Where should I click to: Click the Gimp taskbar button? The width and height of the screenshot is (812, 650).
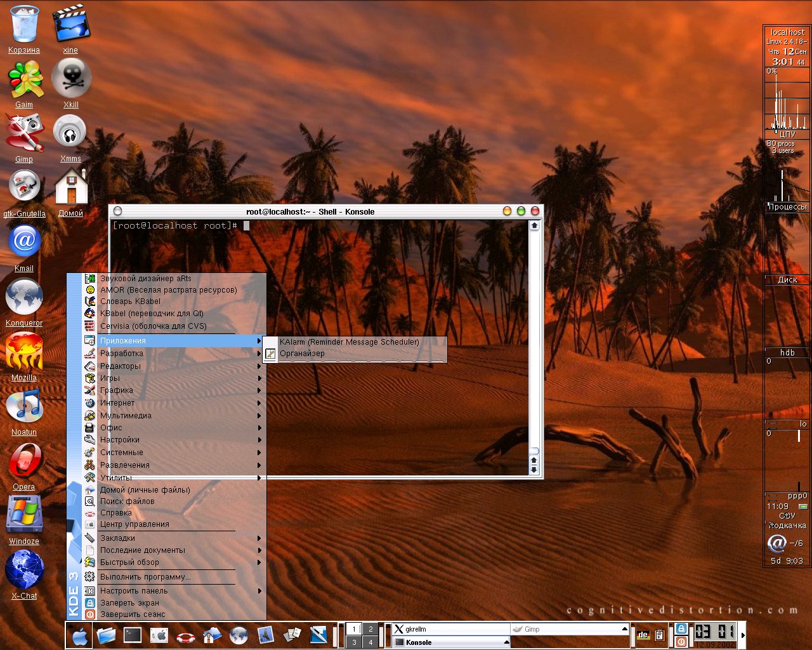tap(570, 629)
